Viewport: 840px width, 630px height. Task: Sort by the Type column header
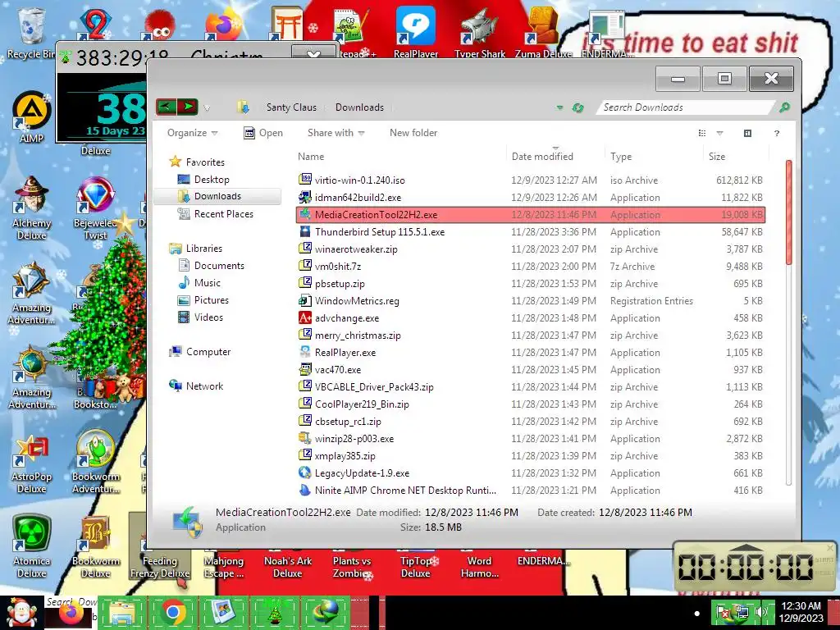[621, 157]
